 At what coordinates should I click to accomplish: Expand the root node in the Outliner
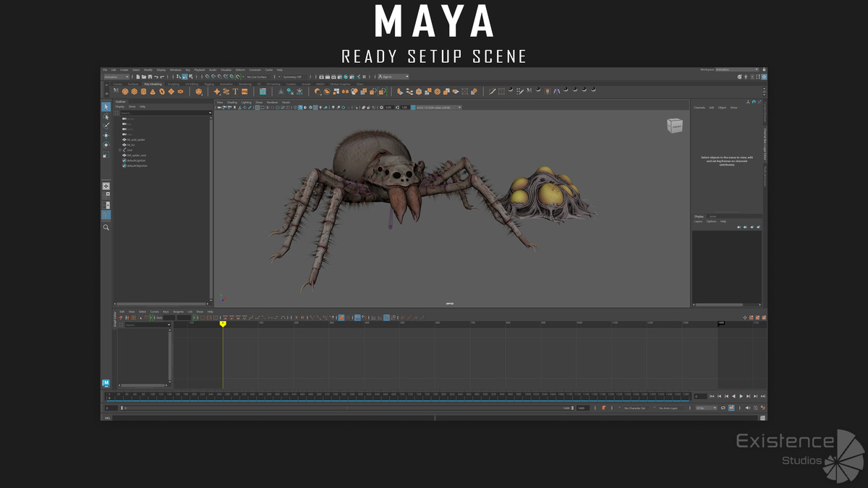click(120, 150)
